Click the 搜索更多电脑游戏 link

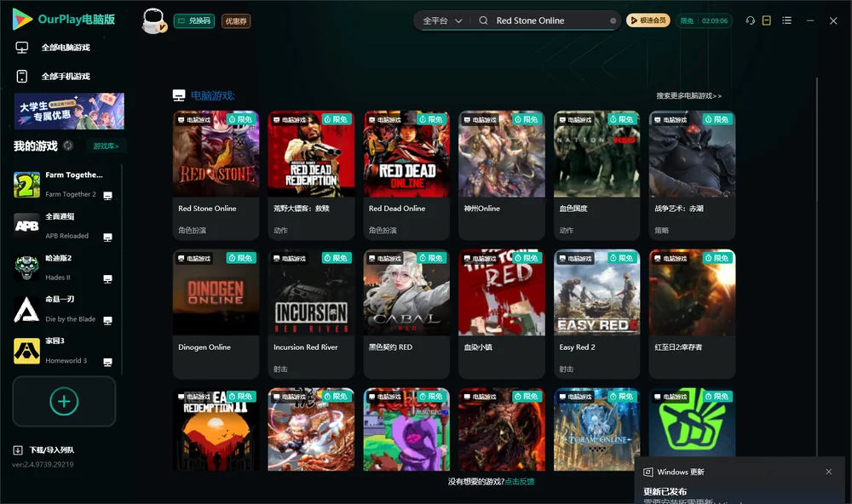click(x=688, y=96)
